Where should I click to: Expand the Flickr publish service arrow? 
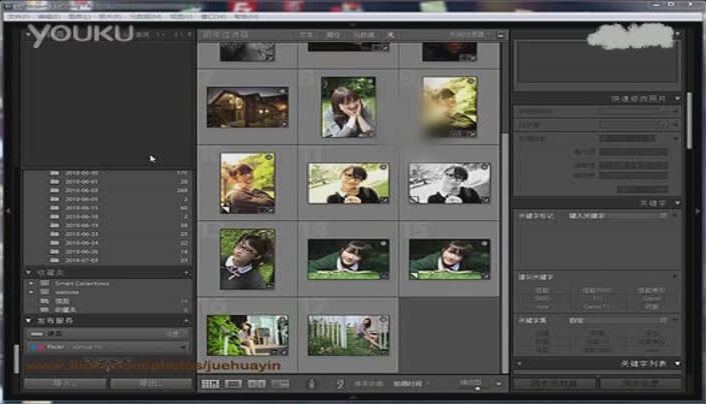[x=183, y=347]
